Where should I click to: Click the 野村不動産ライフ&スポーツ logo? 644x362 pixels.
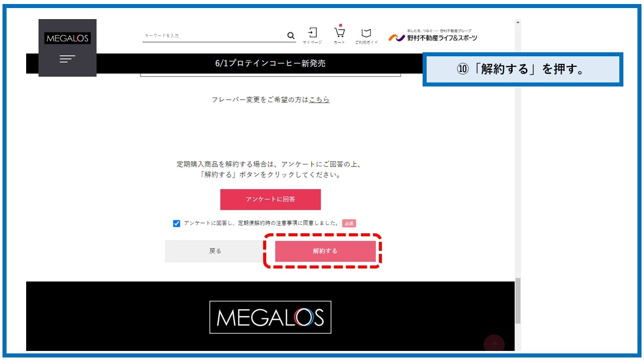(433, 36)
